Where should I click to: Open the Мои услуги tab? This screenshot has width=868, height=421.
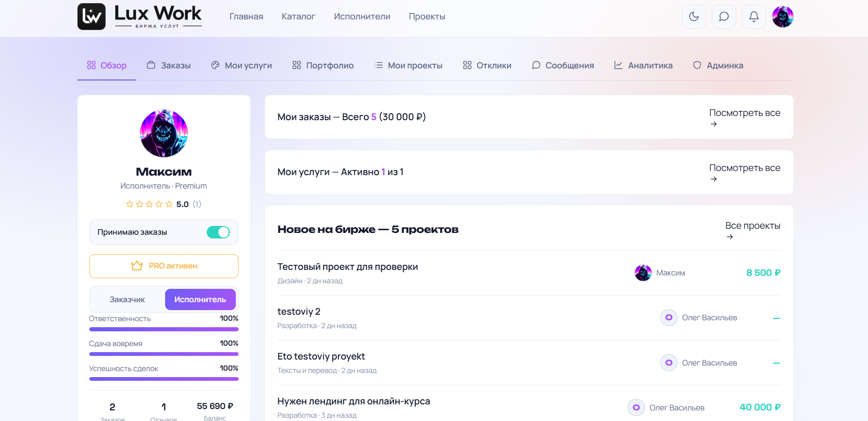pyautogui.click(x=241, y=66)
